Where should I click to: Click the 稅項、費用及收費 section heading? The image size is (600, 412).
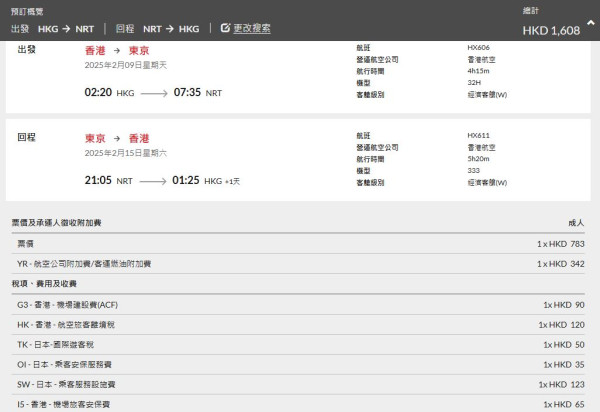coord(44,283)
